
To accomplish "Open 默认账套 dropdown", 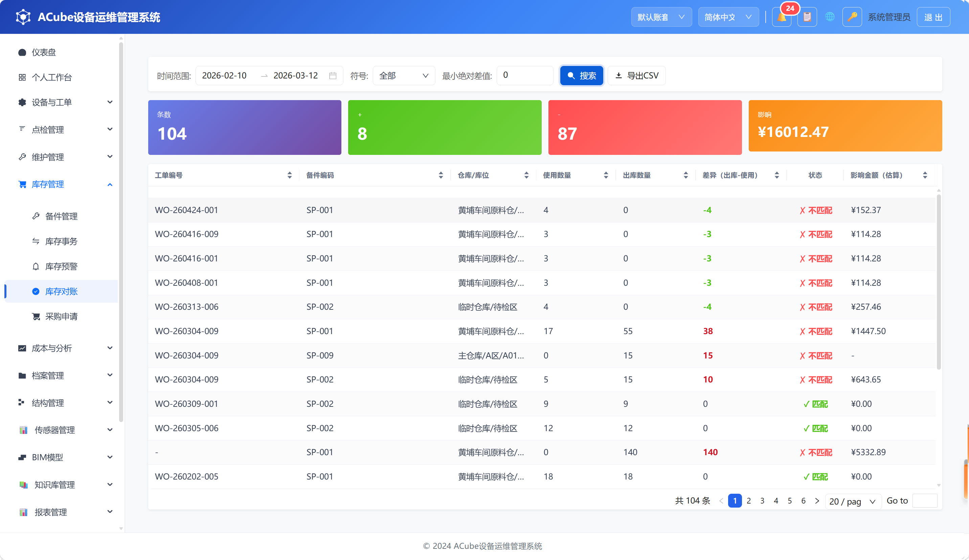I will [x=661, y=17].
